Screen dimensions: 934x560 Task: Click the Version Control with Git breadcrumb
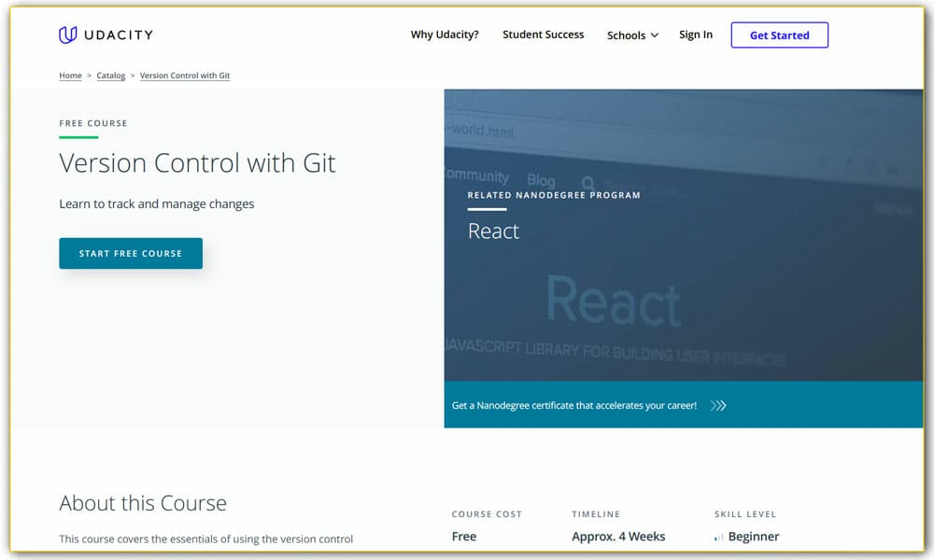tap(185, 76)
